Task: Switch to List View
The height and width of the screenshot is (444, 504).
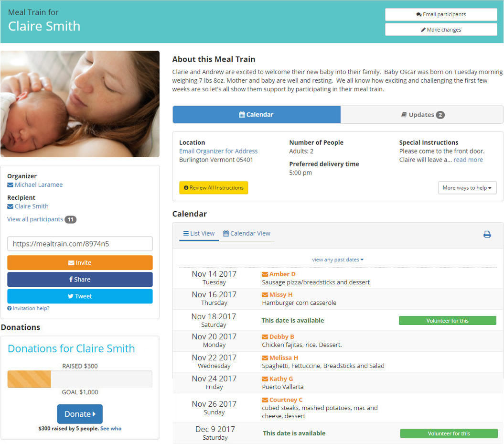Action: click(x=199, y=234)
